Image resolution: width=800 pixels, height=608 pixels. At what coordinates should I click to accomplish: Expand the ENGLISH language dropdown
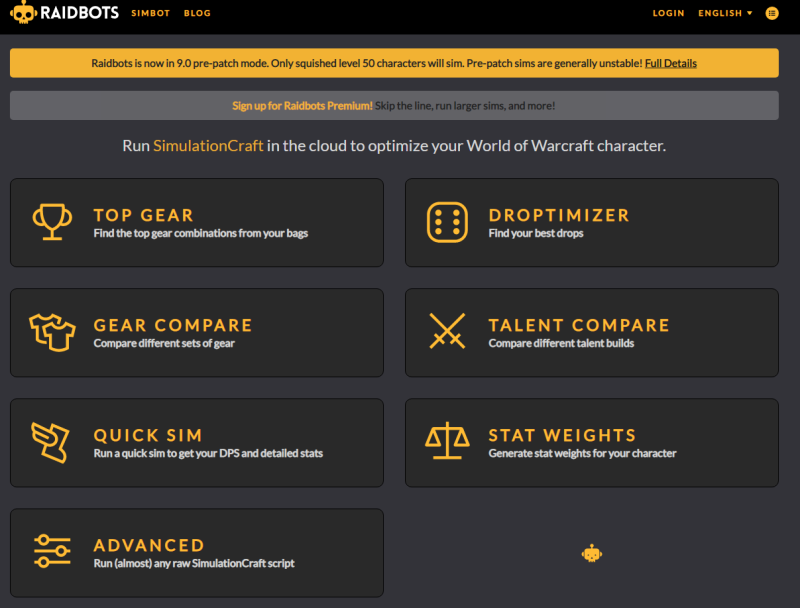coord(725,13)
